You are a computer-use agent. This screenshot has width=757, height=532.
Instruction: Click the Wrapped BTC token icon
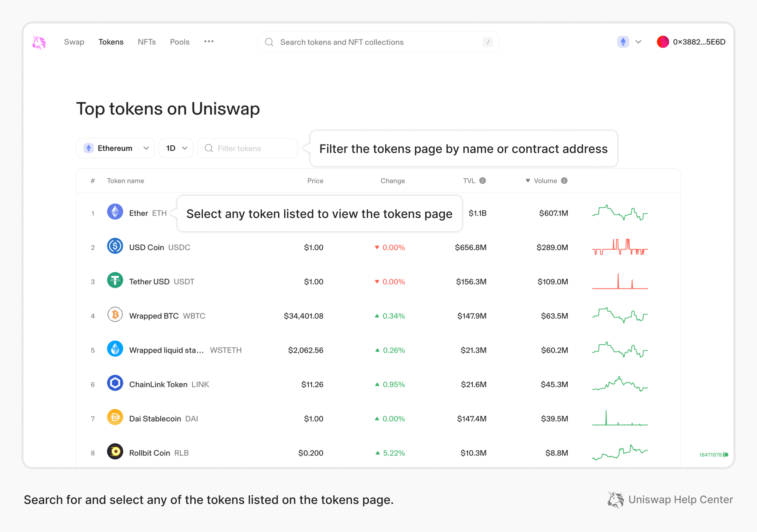[115, 315]
